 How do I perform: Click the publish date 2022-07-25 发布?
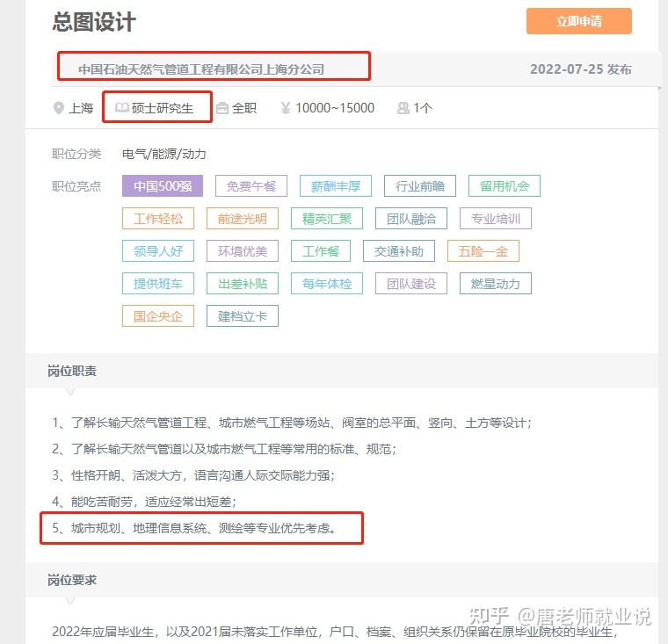[581, 69]
